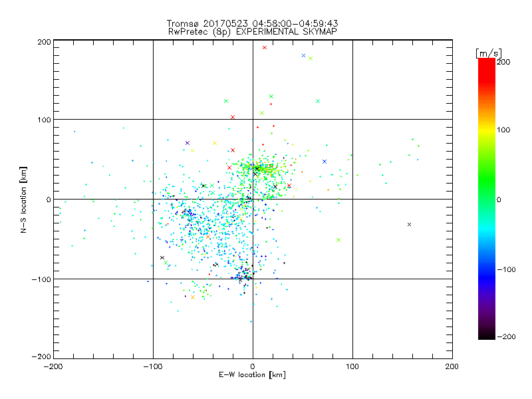Click the blue X marker near the plot top

[304, 56]
